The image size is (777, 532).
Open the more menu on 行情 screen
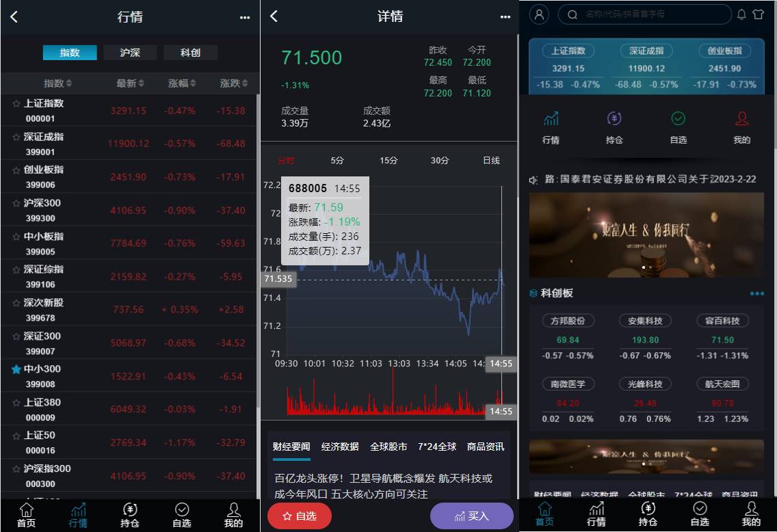click(245, 17)
